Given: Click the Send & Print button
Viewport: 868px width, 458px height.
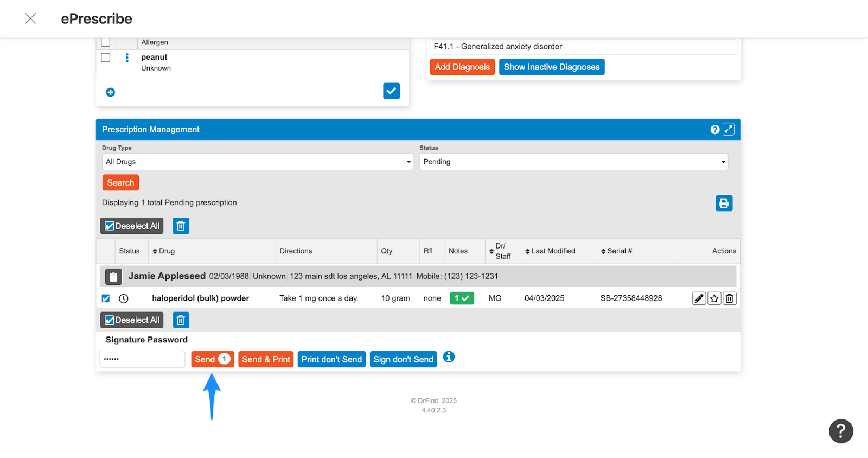Looking at the screenshot, I should coord(266,359).
